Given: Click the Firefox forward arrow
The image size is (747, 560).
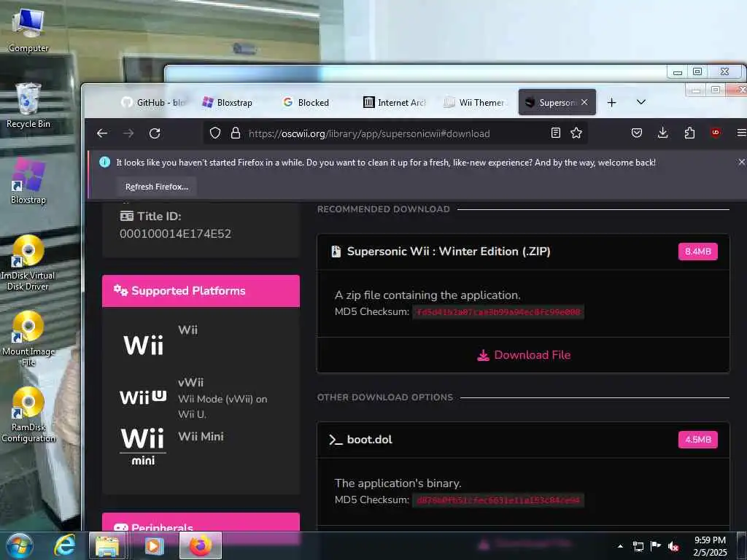Looking at the screenshot, I should point(128,133).
